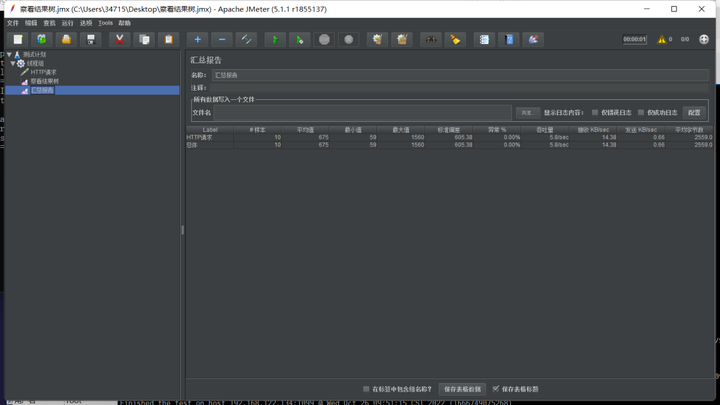720x405 pixels.
Task: Click the 0/0 thread count indicator
Action: click(685, 39)
